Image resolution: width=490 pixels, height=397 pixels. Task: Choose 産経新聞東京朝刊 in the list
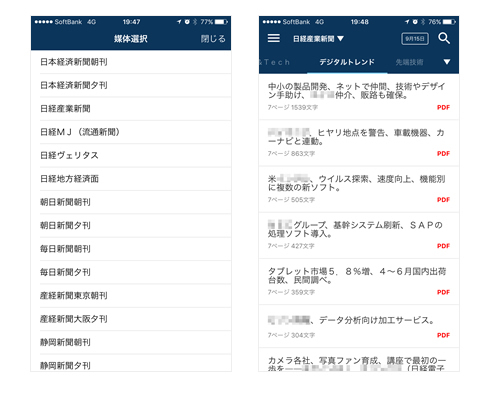pyautogui.click(x=131, y=296)
